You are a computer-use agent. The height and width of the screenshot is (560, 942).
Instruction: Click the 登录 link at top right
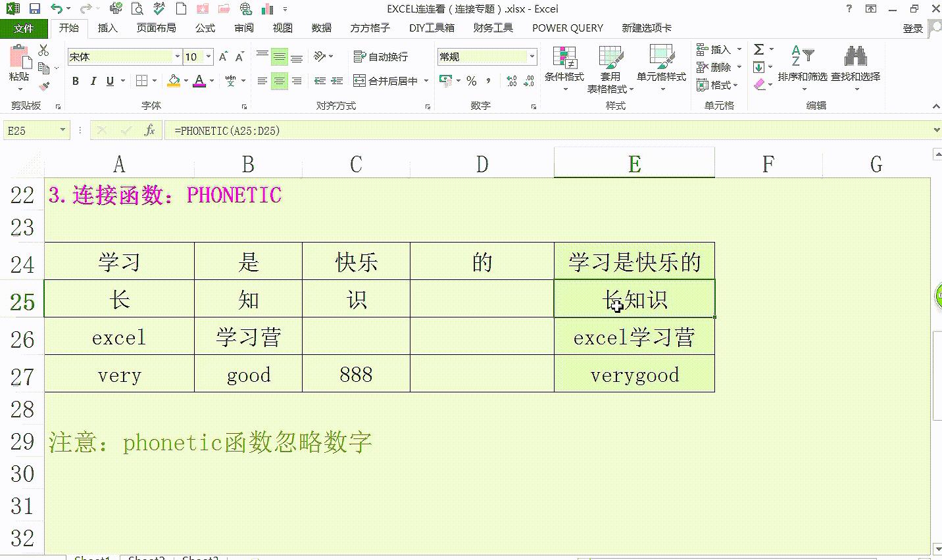[x=914, y=29]
